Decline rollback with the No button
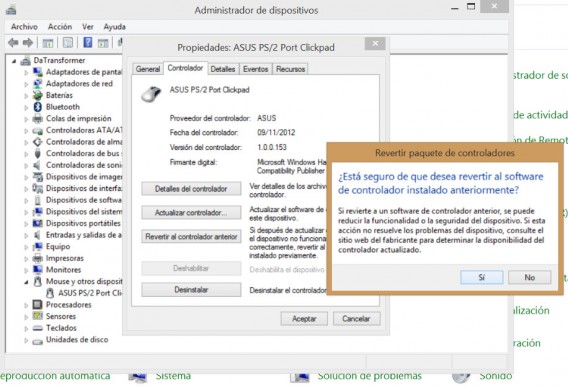The width and height of the screenshot is (568, 388). point(530,278)
